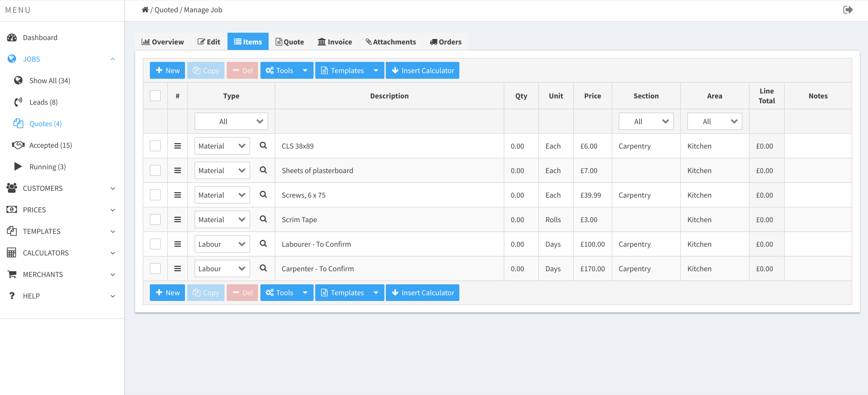Click search icon for Labourer - To Confirm row

click(263, 244)
